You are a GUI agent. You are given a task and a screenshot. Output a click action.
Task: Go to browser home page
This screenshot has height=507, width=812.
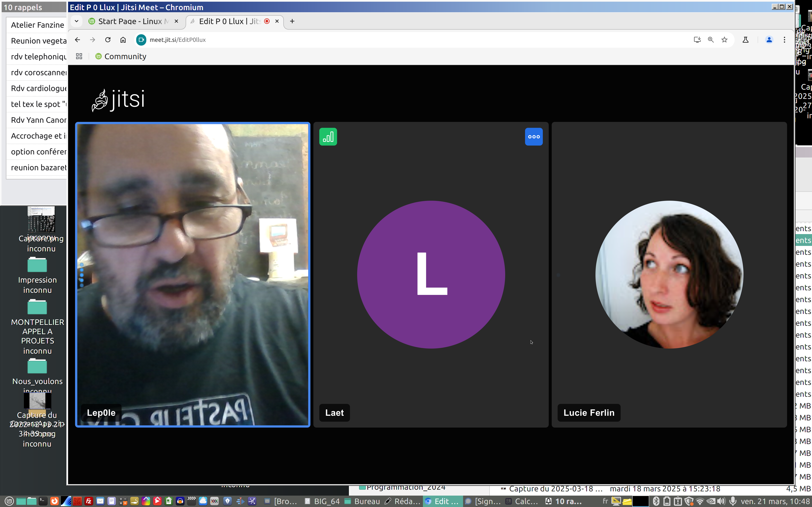click(x=123, y=40)
